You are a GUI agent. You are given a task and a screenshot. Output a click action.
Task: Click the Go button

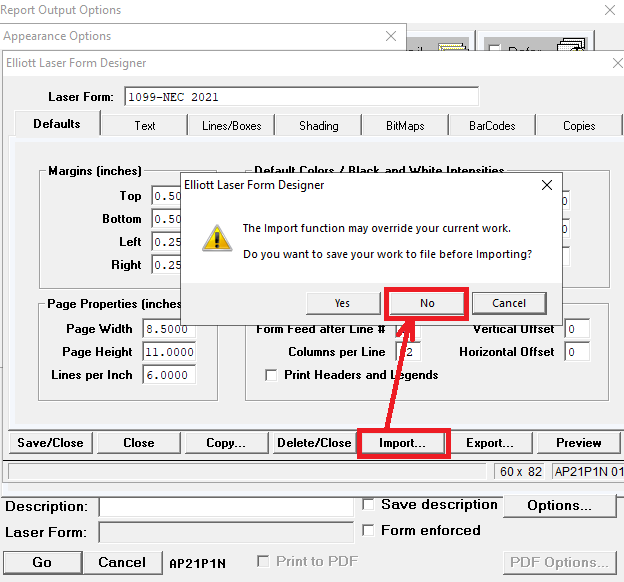click(43, 562)
